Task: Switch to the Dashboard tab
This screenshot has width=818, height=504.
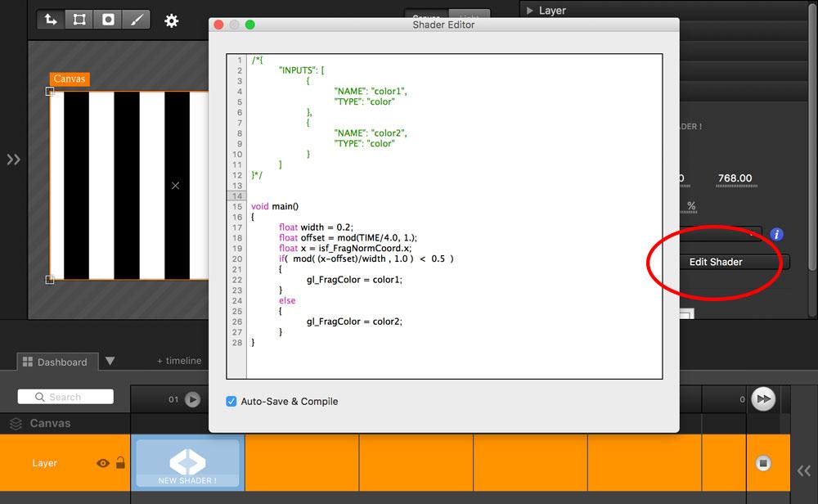Action: pyautogui.click(x=56, y=362)
